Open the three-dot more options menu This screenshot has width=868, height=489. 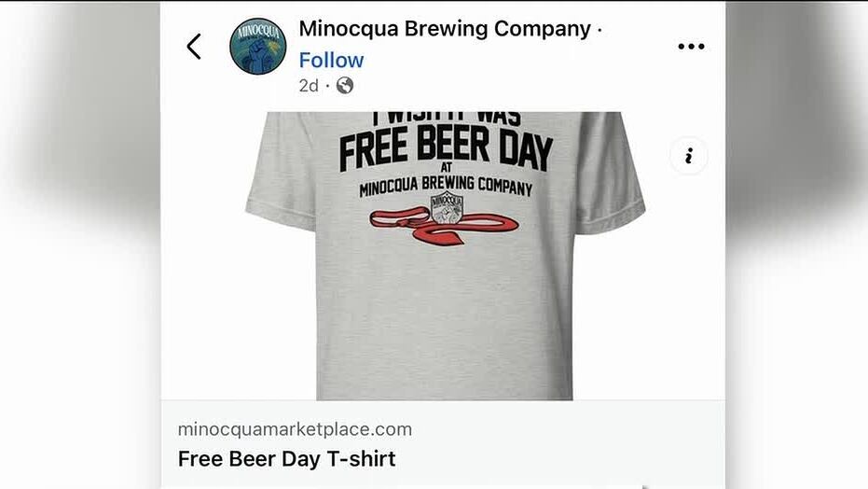click(691, 47)
